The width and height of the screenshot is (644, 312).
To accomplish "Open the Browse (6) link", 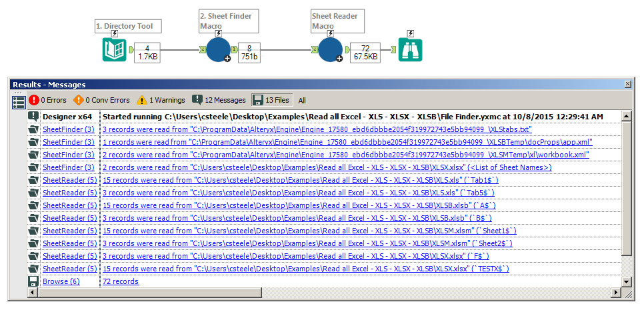I will tap(61, 281).
